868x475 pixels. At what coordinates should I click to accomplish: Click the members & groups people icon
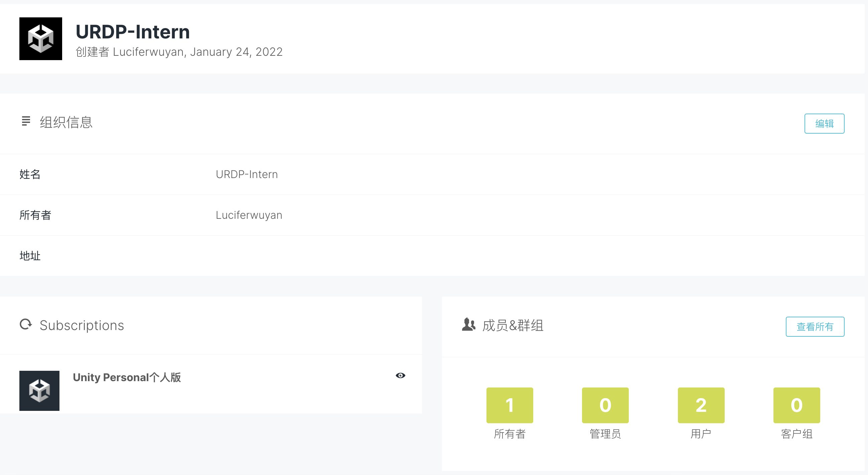(x=468, y=324)
